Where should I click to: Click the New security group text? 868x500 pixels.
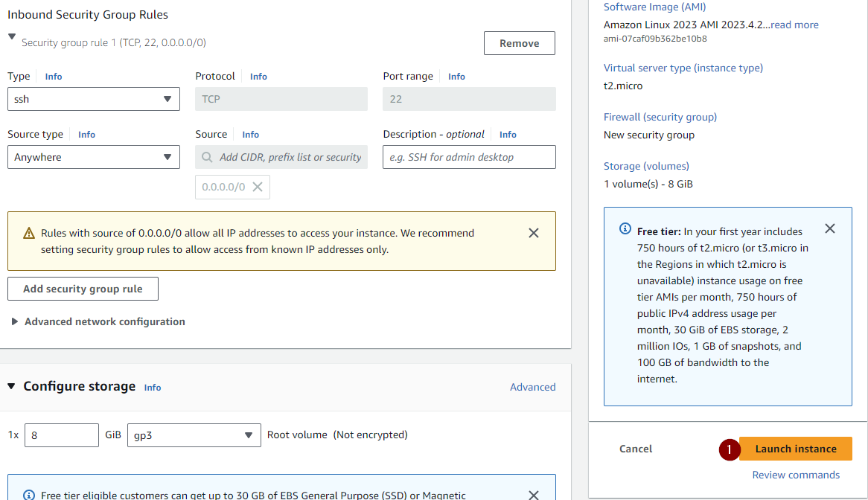pos(649,135)
